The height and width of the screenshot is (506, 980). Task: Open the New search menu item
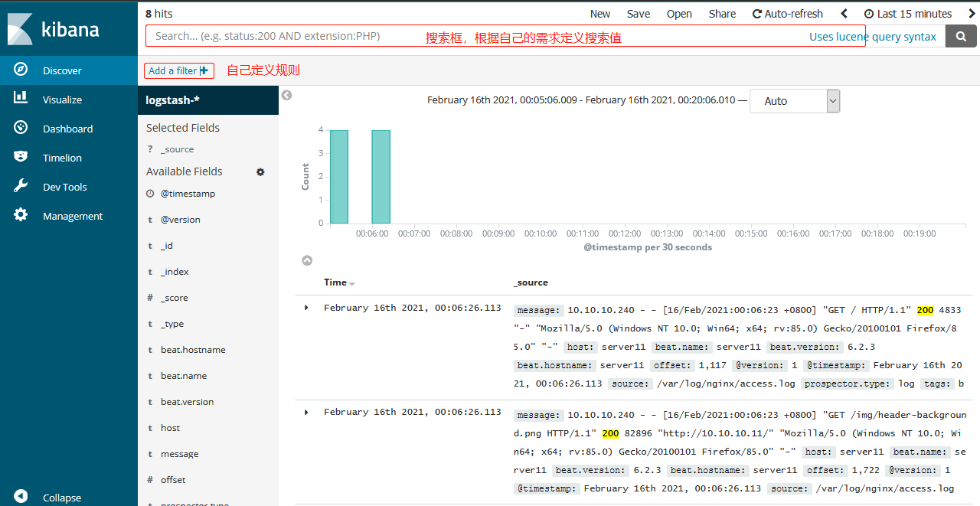tap(600, 14)
